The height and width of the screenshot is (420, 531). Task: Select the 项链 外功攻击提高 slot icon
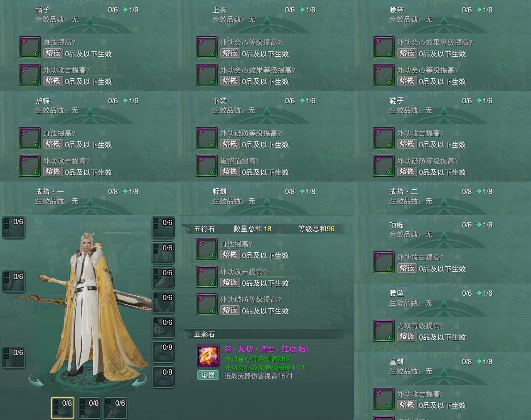point(383,262)
